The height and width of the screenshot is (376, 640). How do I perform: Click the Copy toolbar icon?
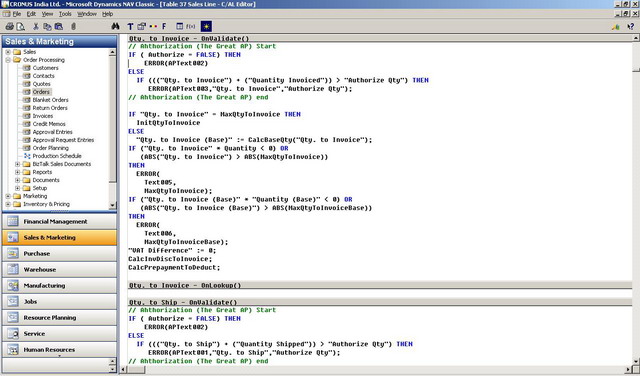(x=47, y=27)
